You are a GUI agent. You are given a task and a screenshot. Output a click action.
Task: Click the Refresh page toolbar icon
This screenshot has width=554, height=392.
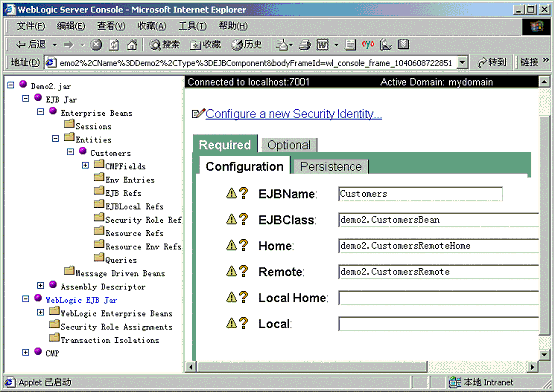(114, 45)
